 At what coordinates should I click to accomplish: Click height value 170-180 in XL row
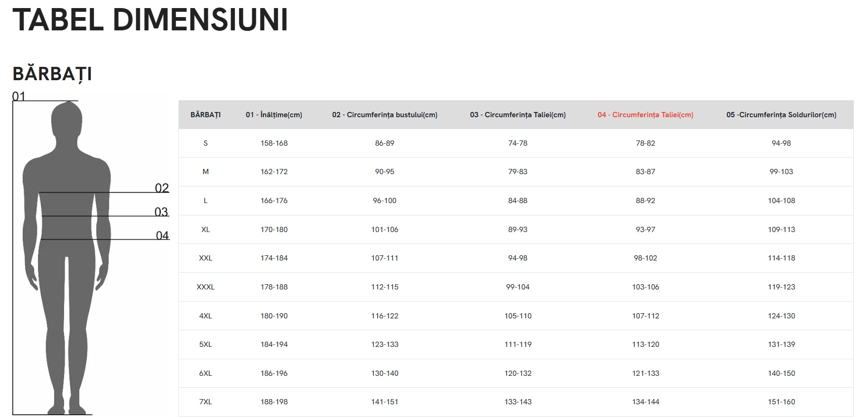(274, 230)
